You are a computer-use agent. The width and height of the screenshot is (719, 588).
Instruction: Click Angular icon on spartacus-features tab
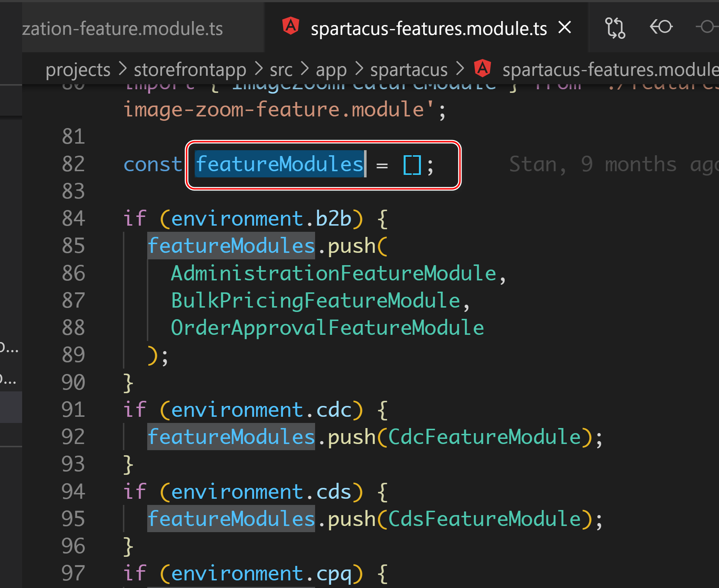291,26
